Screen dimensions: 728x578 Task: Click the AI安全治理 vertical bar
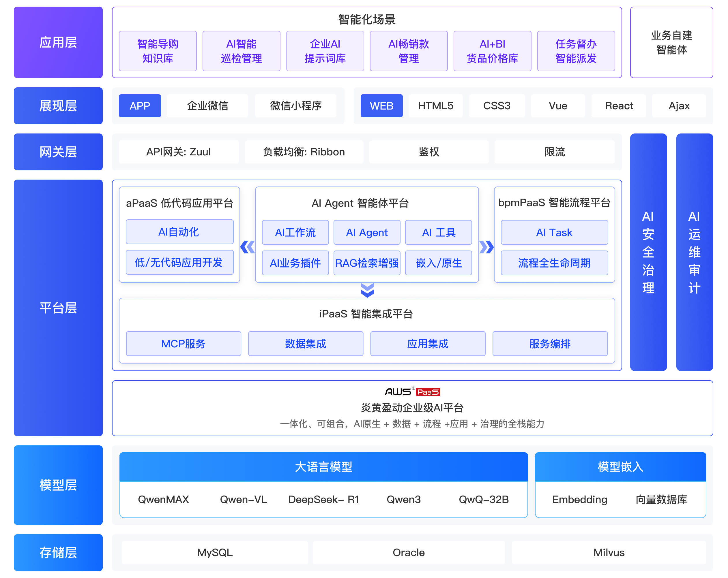pos(648,252)
